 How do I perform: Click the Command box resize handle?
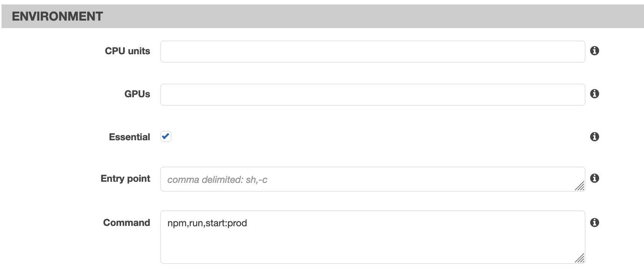(580, 258)
